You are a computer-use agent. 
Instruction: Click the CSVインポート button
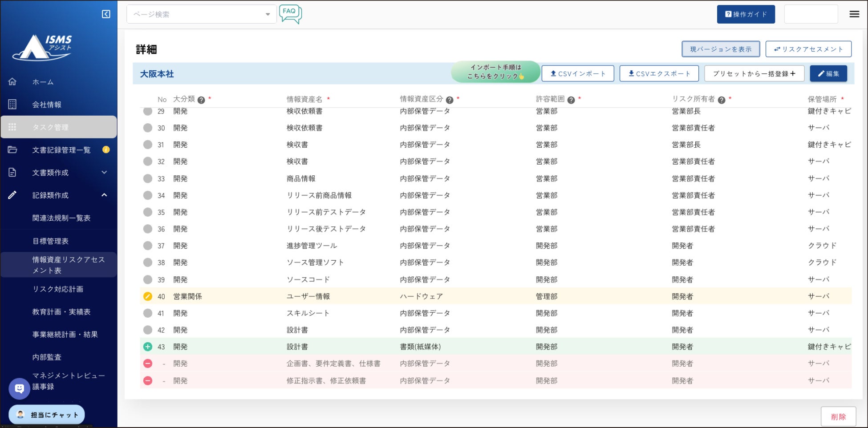(x=578, y=73)
